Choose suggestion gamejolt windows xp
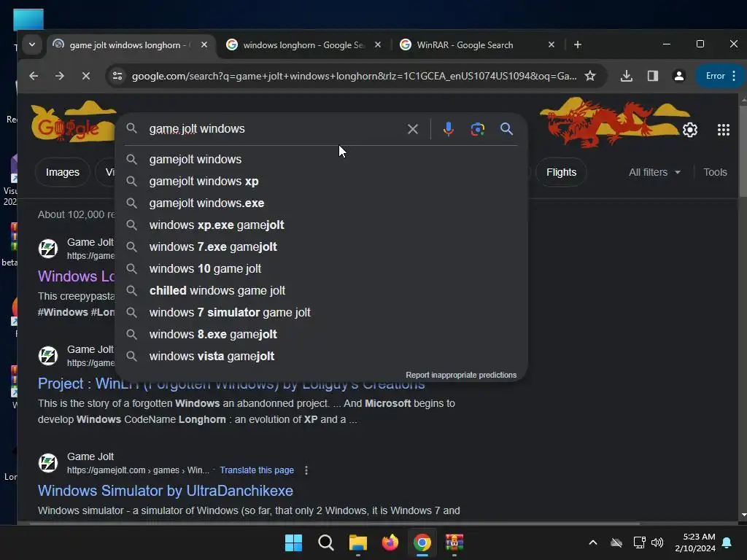This screenshot has width=747, height=560. coord(321,182)
